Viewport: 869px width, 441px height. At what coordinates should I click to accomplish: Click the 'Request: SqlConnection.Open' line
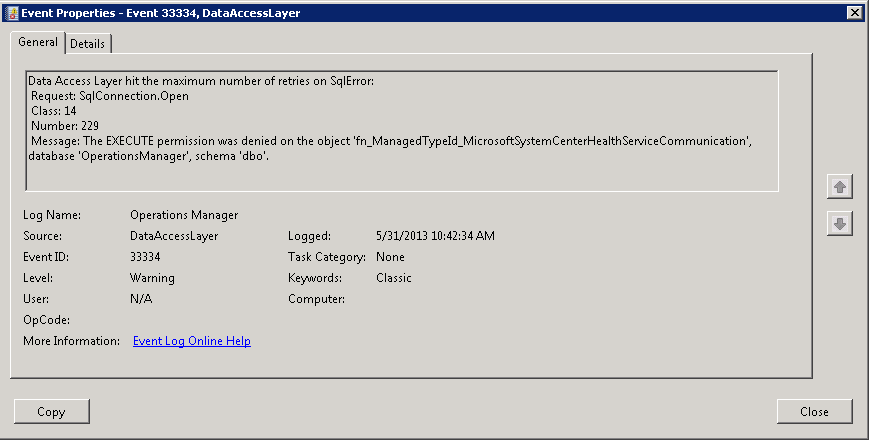click(110, 96)
